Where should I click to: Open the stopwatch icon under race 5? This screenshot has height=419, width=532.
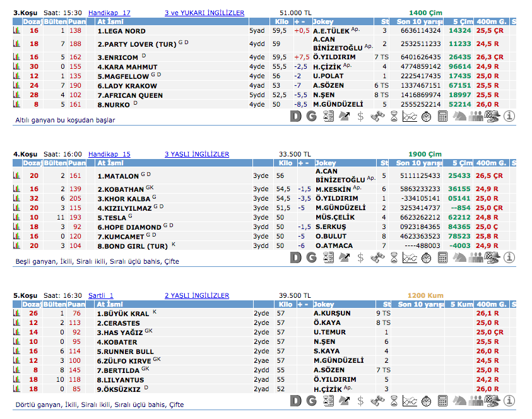(x=426, y=401)
